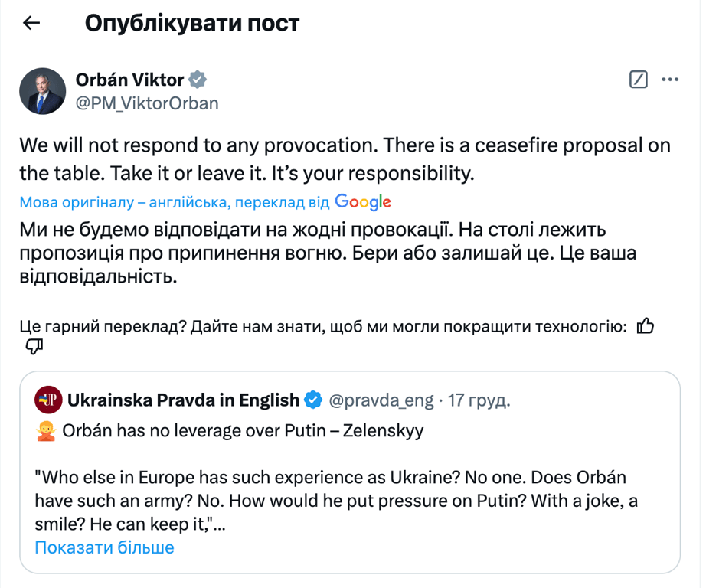Collapse options under the ellipsis menu

coord(671,79)
